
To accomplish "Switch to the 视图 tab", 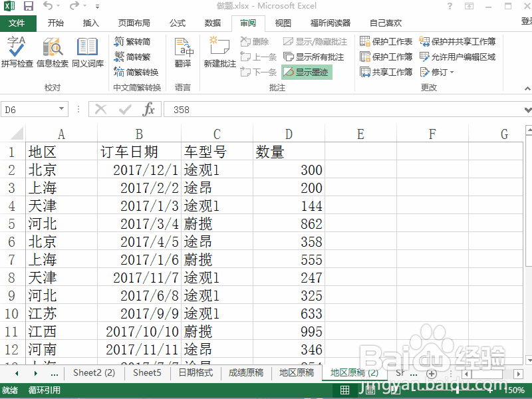I will pyautogui.click(x=283, y=23).
